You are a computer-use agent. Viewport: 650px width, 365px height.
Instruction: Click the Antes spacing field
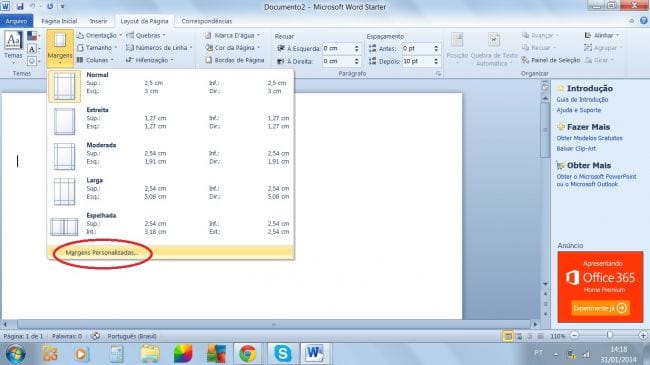click(x=417, y=49)
